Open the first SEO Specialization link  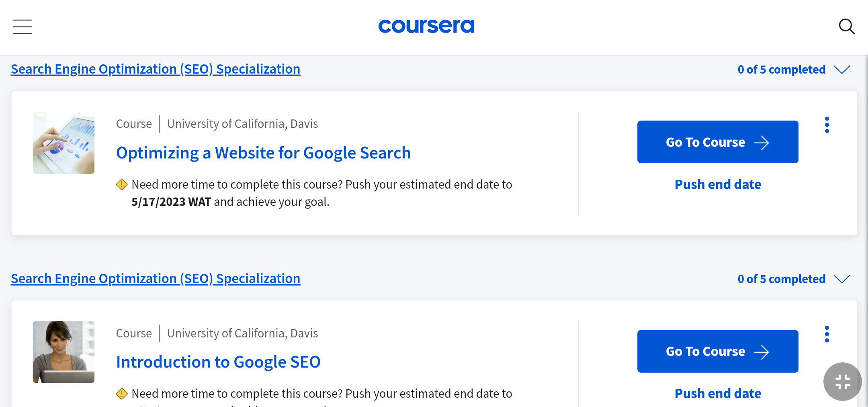(155, 69)
